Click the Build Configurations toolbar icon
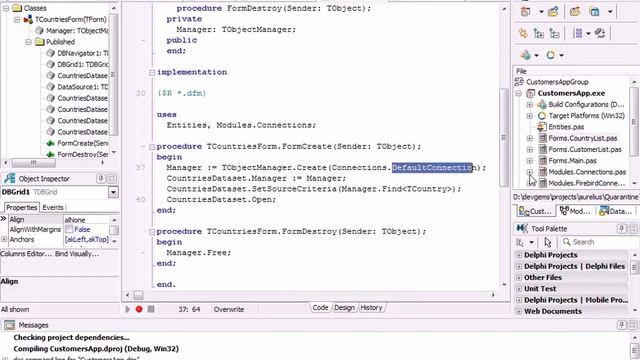Image resolution: width=640 pixels, height=360 pixels. point(526,55)
